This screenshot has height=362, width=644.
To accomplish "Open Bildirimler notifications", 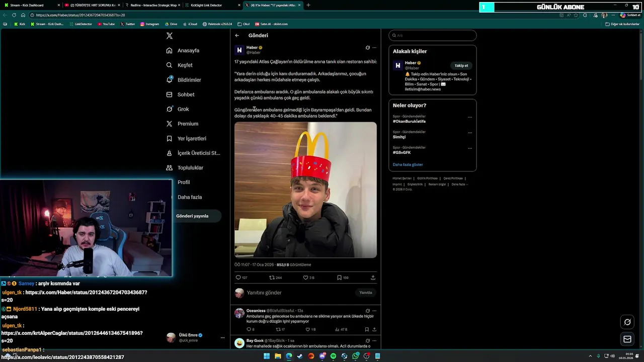I will pyautogui.click(x=184, y=80).
